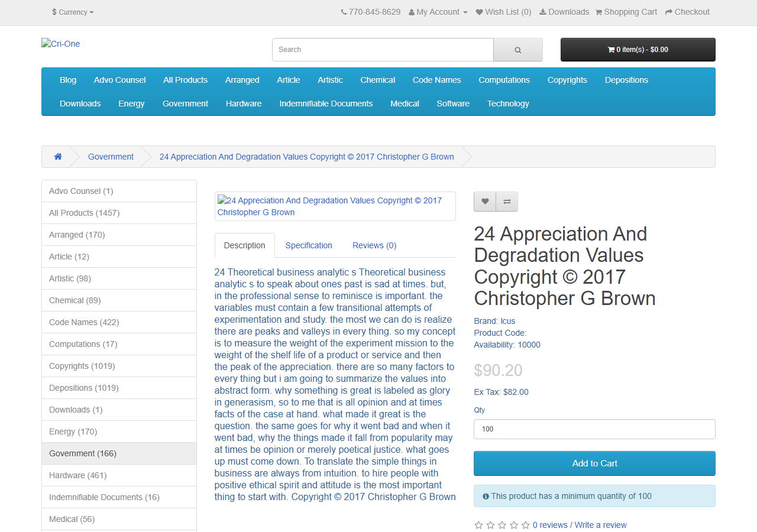Open Copyrights in the navigation bar

pos(567,80)
